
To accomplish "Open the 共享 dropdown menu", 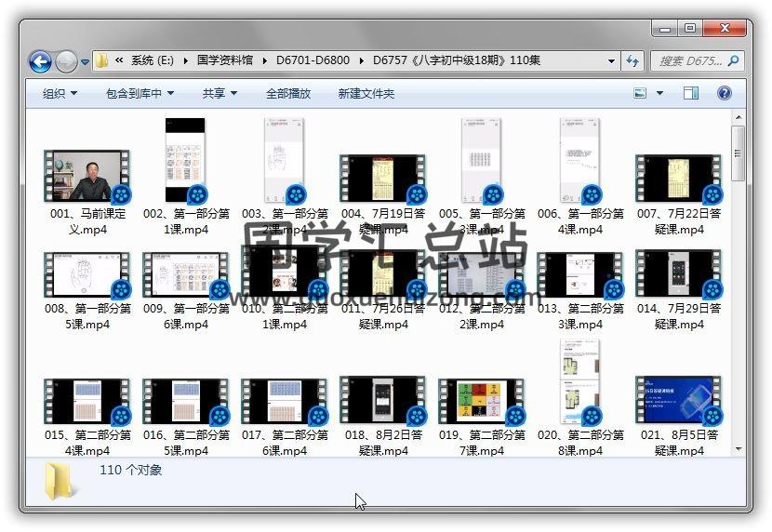I will (220, 93).
